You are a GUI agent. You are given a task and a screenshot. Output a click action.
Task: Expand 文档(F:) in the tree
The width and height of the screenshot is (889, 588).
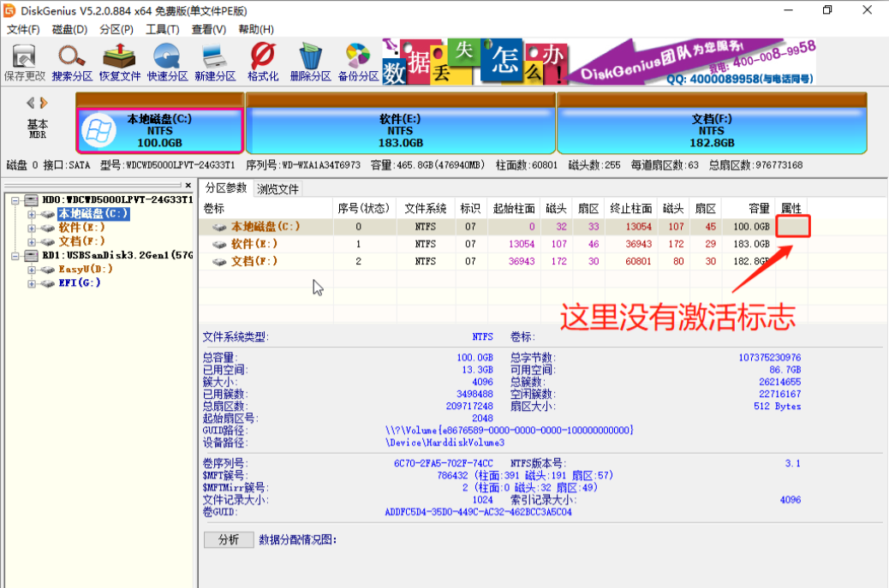32,242
